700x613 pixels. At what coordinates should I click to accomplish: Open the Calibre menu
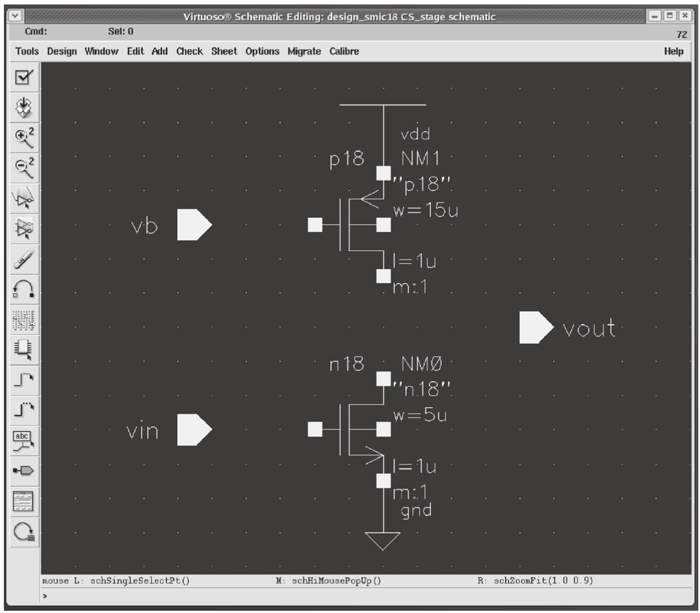point(344,51)
